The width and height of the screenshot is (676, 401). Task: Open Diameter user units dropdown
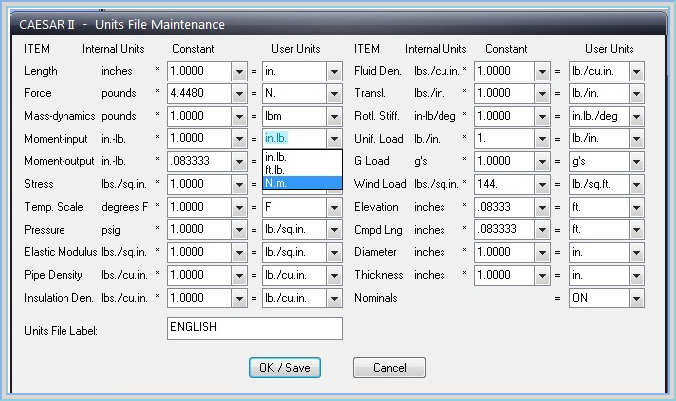tap(637, 253)
